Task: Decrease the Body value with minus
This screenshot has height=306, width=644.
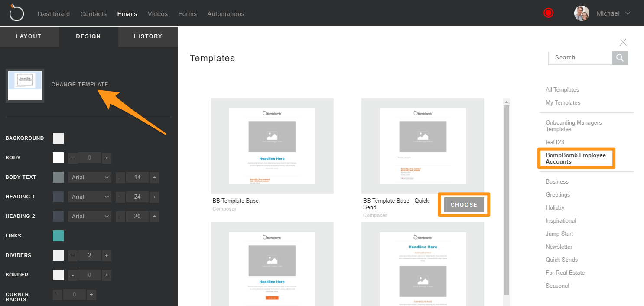Action: coord(73,158)
